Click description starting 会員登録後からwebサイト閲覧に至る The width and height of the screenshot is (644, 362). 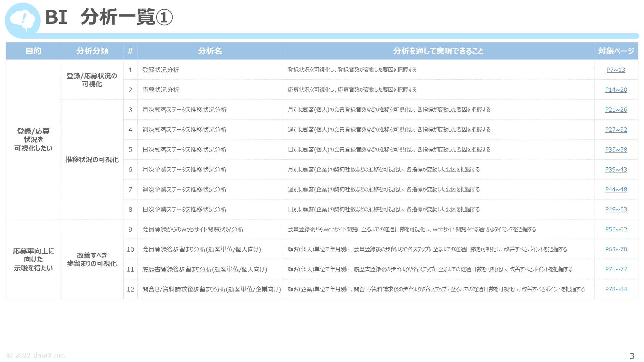(x=412, y=229)
